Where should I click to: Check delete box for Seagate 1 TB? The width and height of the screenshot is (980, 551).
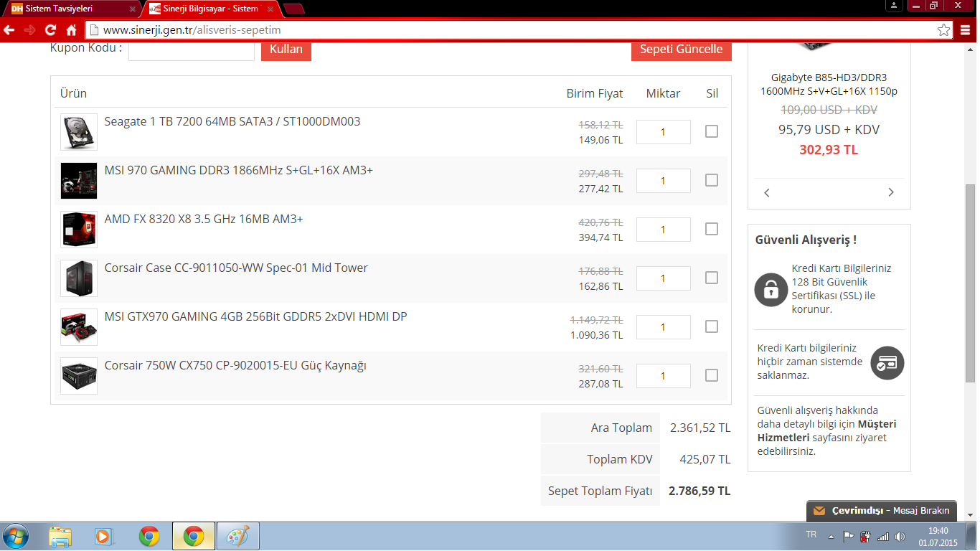(x=711, y=131)
